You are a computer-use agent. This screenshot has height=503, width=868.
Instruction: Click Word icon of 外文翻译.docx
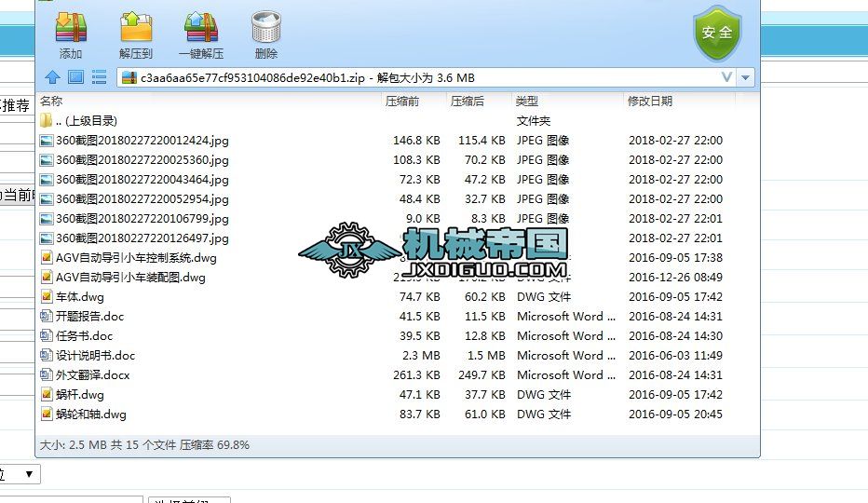click(47, 375)
